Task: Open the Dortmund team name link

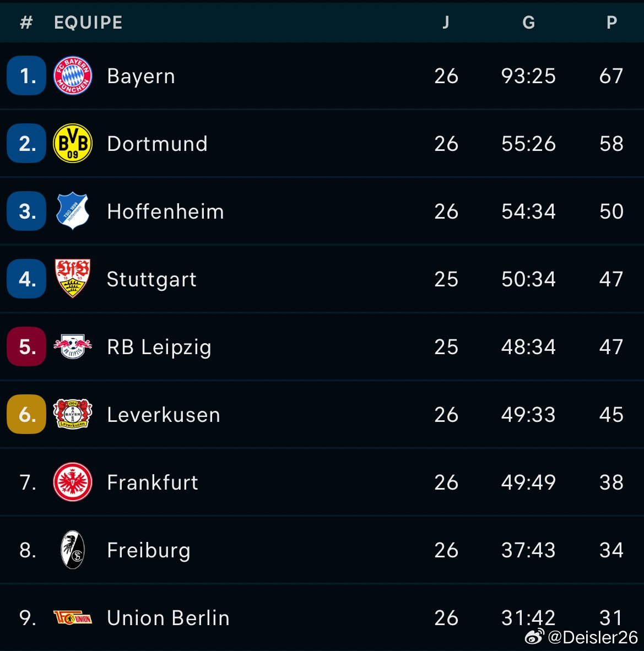Action: pyautogui.click(x=157, y=144)
